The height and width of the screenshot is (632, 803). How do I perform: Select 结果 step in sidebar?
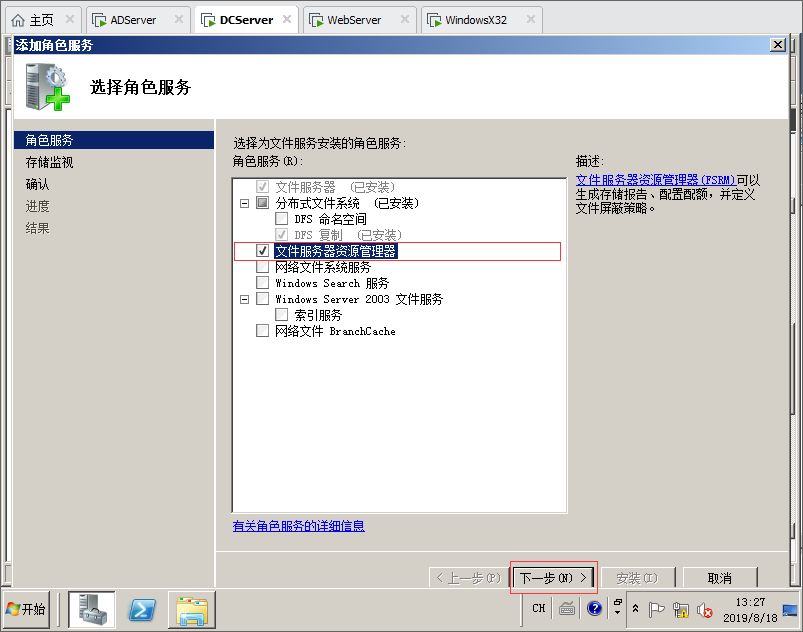37,228
